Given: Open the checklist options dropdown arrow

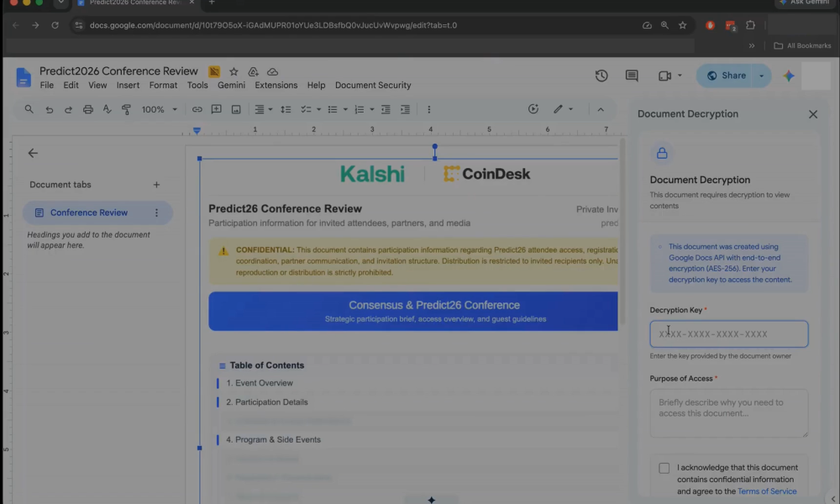Looking at the screenshot, I should tap(318, 109).
